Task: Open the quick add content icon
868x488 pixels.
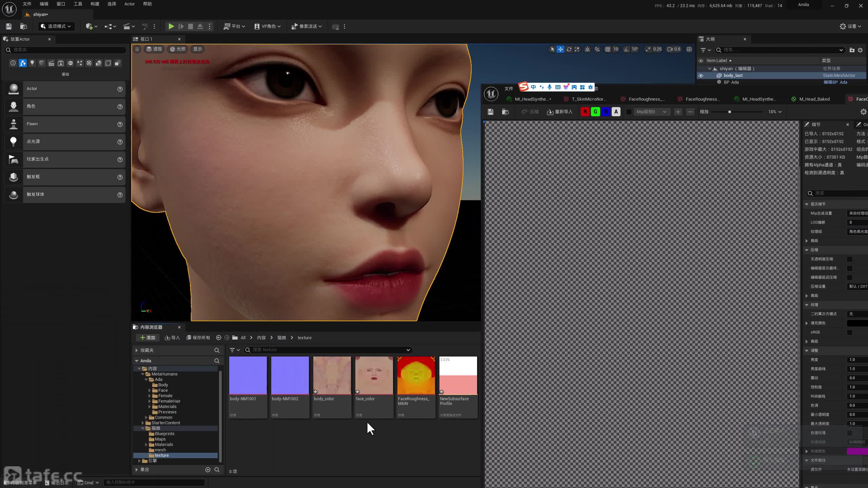Action: point(92,26)
